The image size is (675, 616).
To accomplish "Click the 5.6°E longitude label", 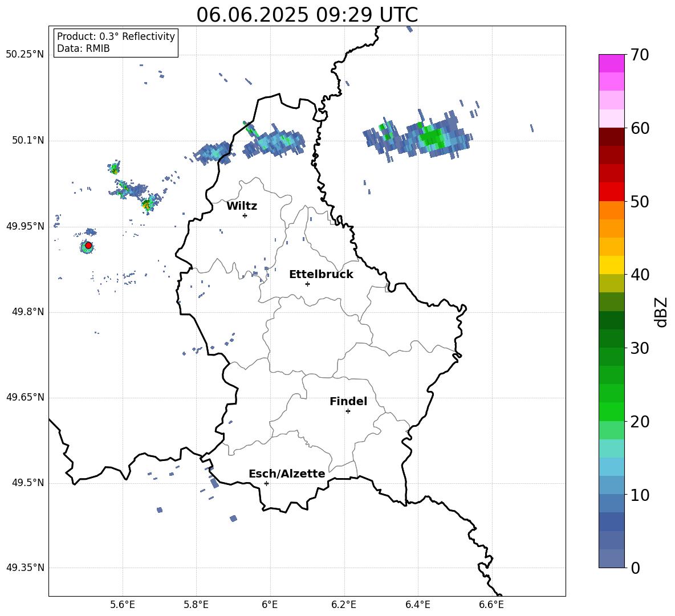I will click(123, 605).
